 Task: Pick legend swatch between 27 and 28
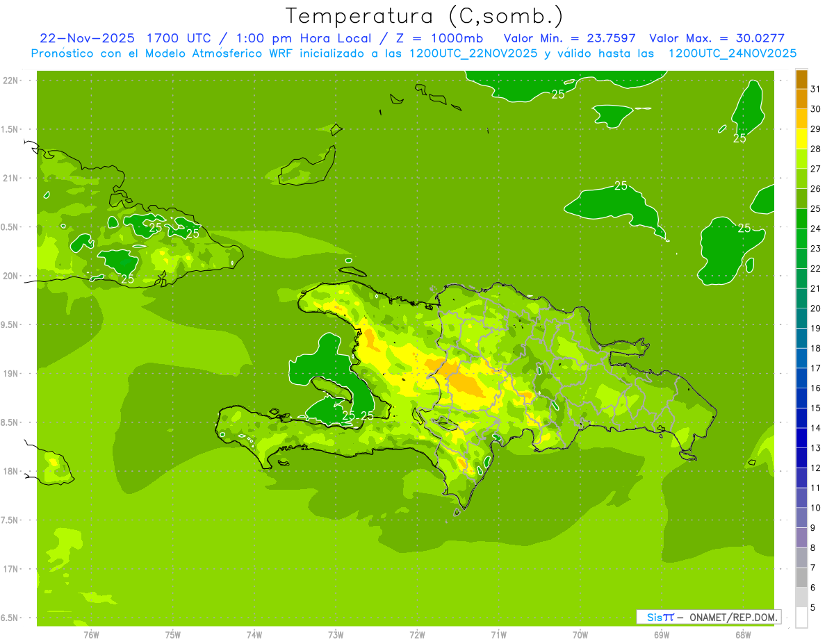(x=801, y=159)
